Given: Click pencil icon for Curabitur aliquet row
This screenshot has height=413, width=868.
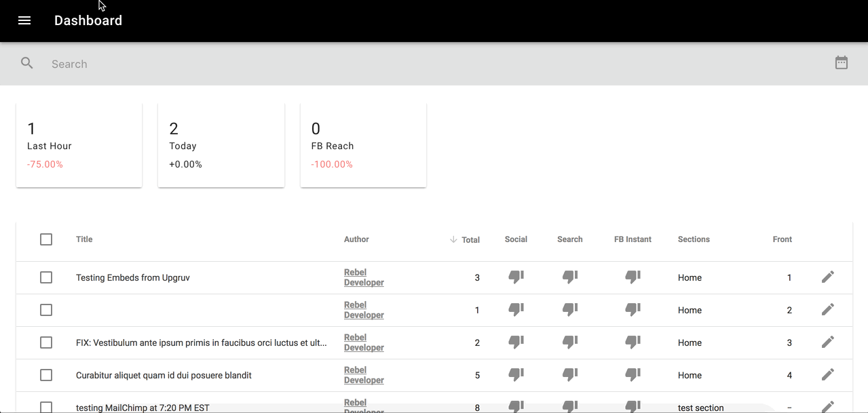Looking at the screenshot, I should (827, 374).
